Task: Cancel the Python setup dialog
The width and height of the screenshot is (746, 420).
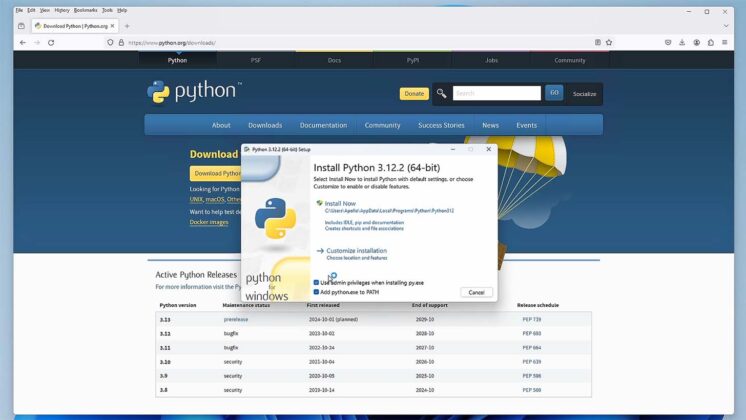Action: pyautogui.click(x=476, y=293)
